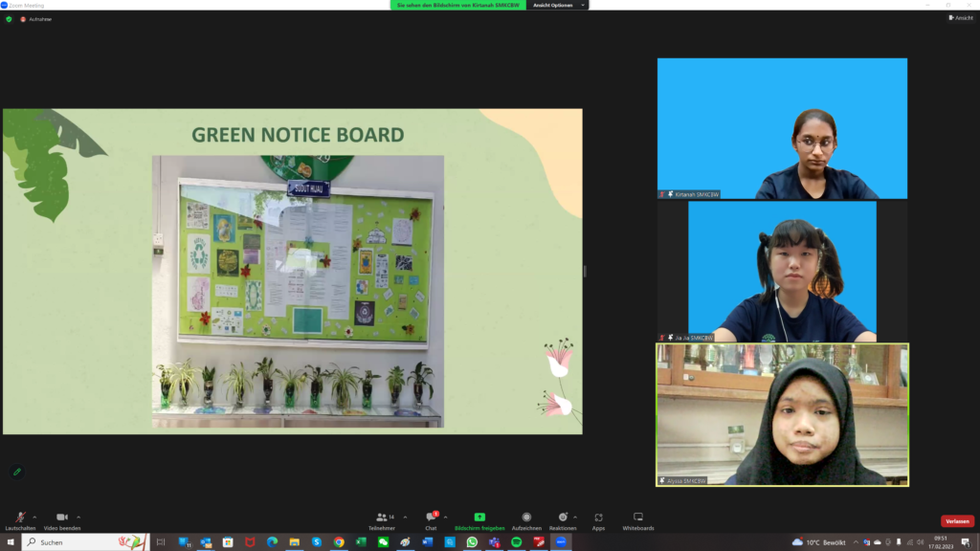
Task: Open the Teilnehmer participants panel
Action: (x=382, y=518)
